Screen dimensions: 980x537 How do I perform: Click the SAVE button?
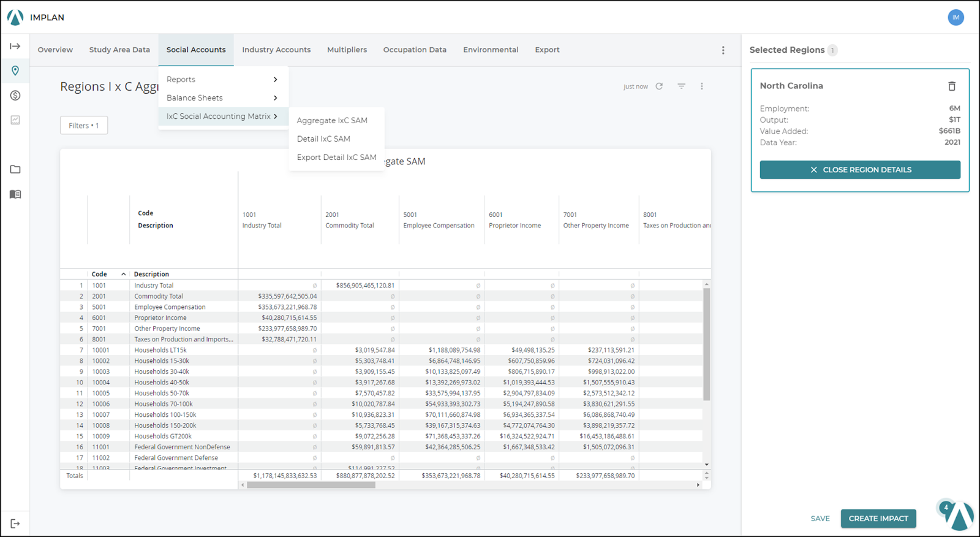tap(820, 519)
